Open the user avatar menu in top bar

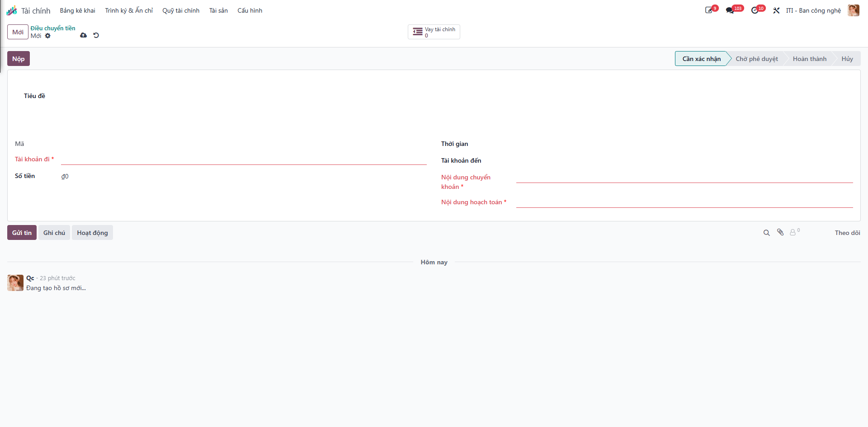click(x=854, y=10)
